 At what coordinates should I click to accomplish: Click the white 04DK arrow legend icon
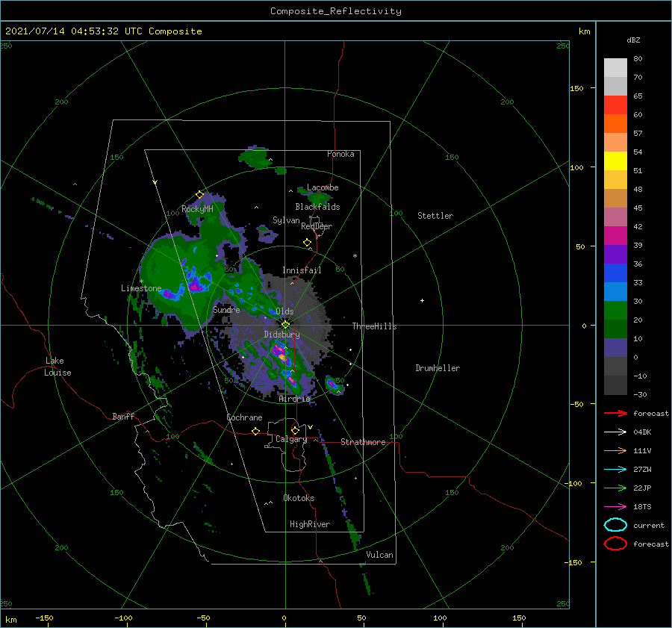[616, 432]
